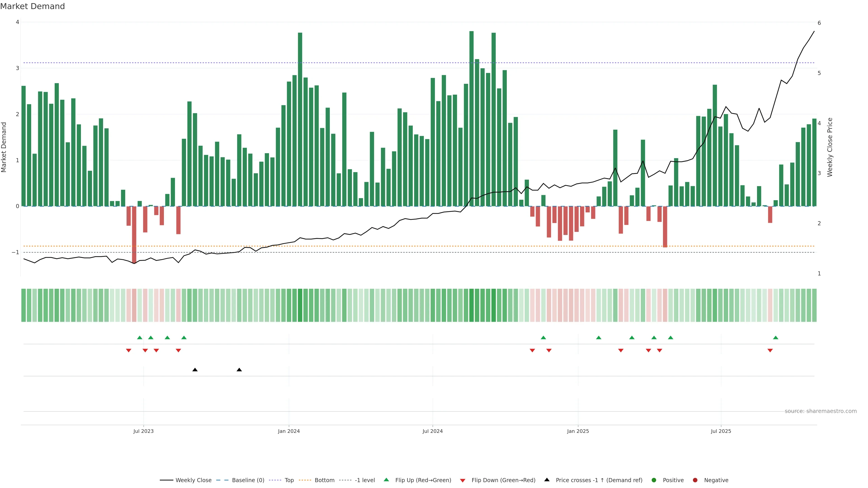
Task: Click the red Flip Down triangle legend icon
Action: [x=463, y=481]
